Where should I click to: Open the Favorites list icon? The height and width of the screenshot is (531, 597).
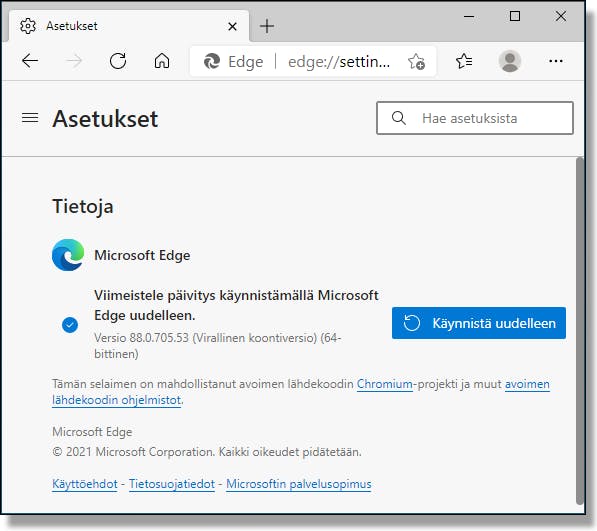464,61
